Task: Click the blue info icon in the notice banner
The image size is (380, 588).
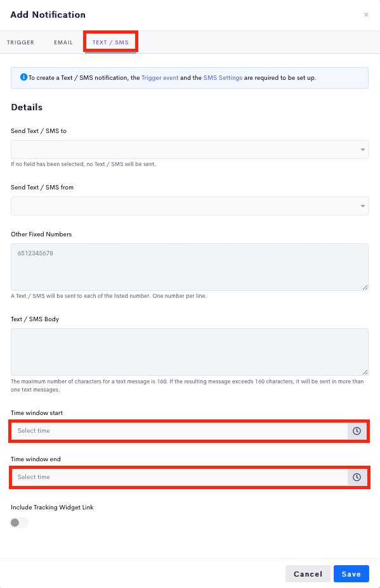Action: click(23, 77)
